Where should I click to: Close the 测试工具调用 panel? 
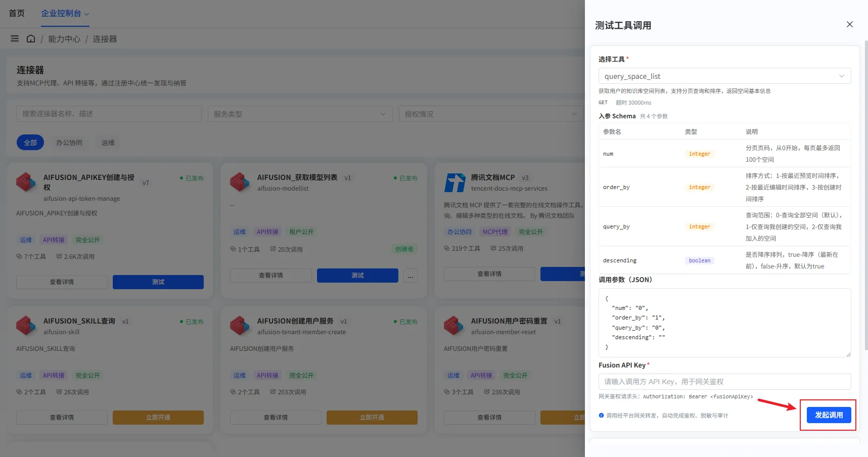click(x=849, y=24)
